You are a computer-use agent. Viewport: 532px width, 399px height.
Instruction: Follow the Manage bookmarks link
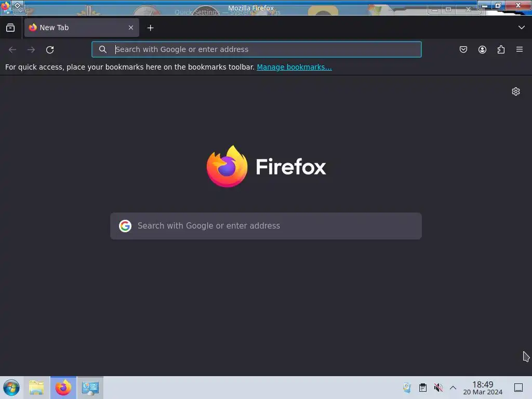[x=294, y=67]
